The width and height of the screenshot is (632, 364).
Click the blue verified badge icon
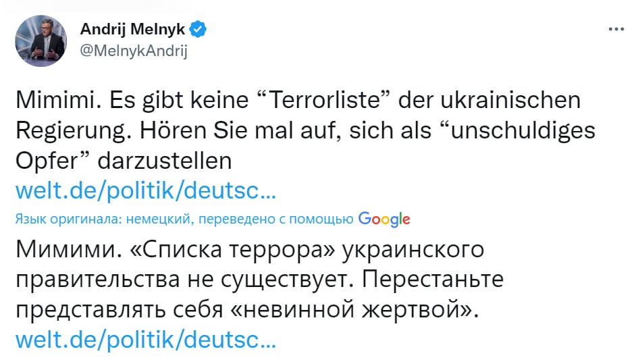click(x=199, y=30)
